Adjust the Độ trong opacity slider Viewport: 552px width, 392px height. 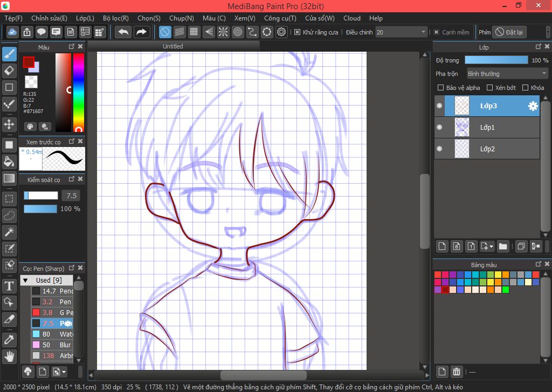pos(496,60)
